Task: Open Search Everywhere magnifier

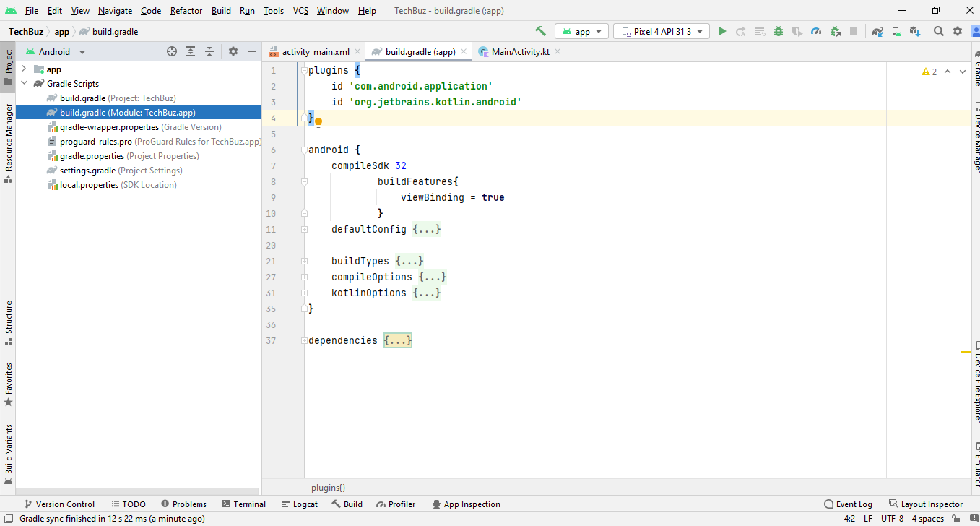Action: 939,31
